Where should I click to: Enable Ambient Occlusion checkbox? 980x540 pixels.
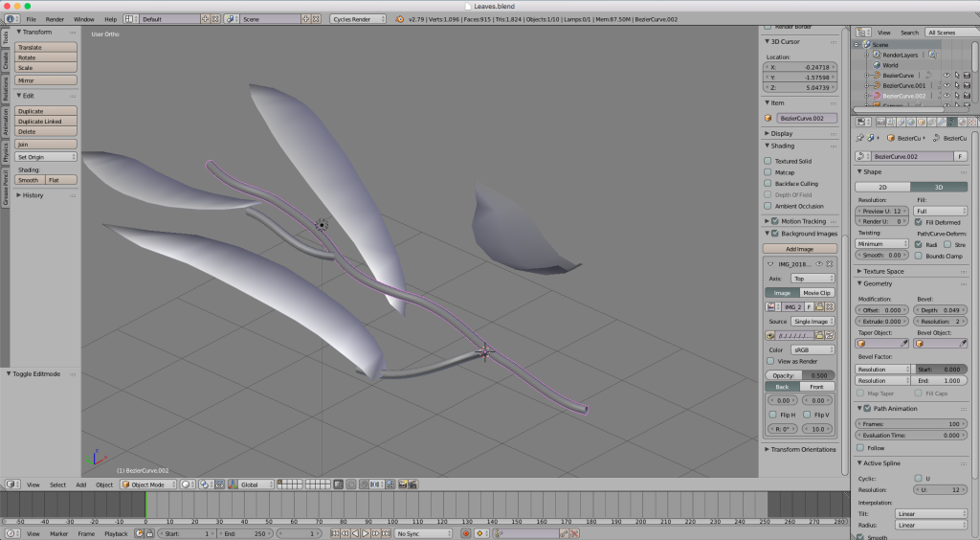click(x=768, y=206)
